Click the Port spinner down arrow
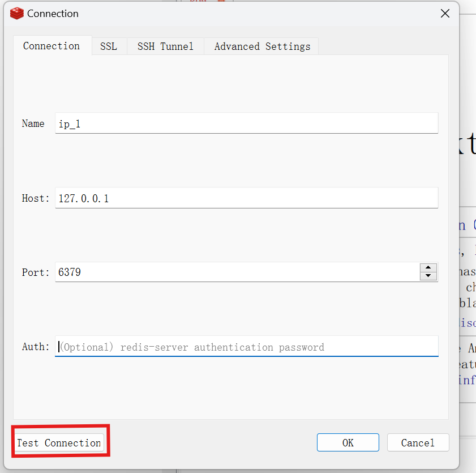 point(428,276)
